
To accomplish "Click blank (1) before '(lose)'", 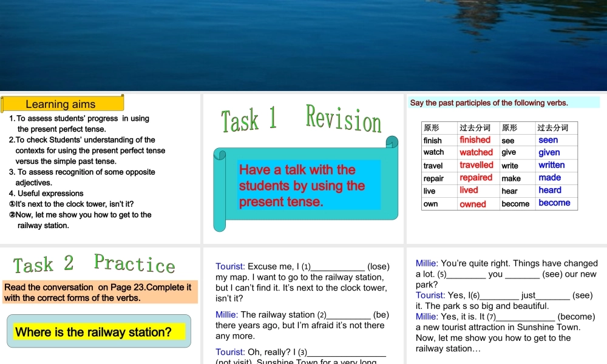I will click(337, 267).
